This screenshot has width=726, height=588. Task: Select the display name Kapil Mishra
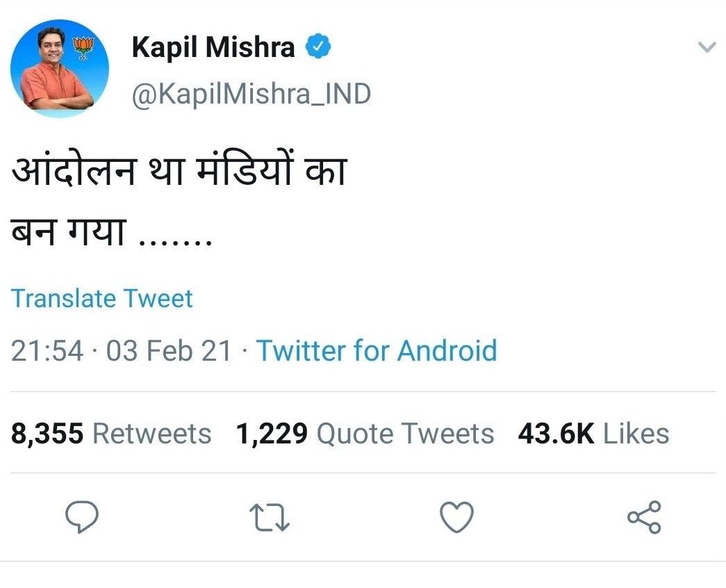pyautogui.click(x=215, y=46)
